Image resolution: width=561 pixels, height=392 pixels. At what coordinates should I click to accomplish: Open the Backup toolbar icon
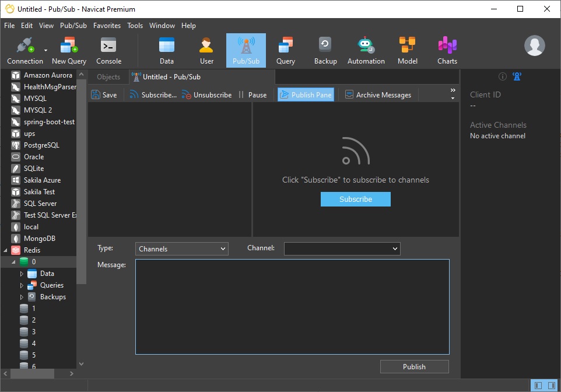(325, 51)
